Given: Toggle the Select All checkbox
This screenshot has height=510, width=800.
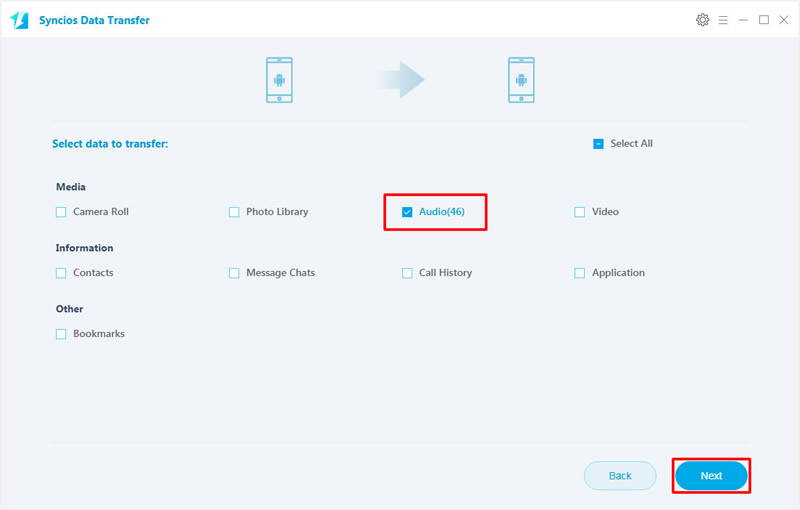Looking at the screenshot, I should [598, 144].
